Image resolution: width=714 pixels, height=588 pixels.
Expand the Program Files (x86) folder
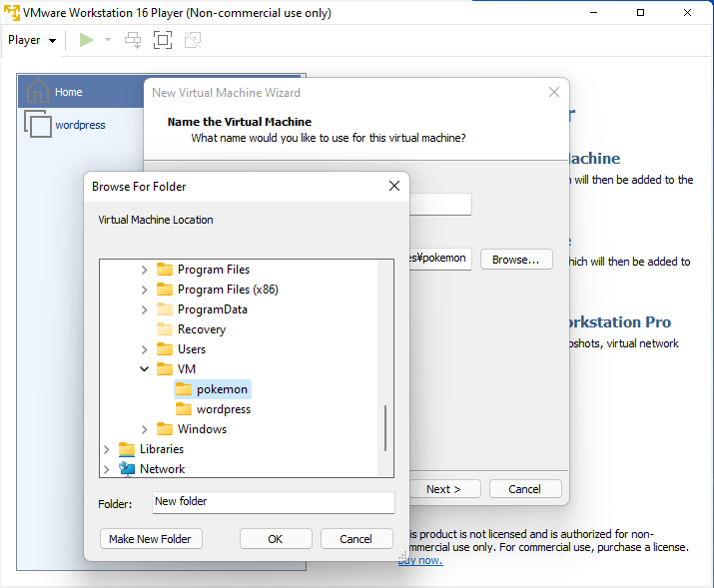(144, 290)
